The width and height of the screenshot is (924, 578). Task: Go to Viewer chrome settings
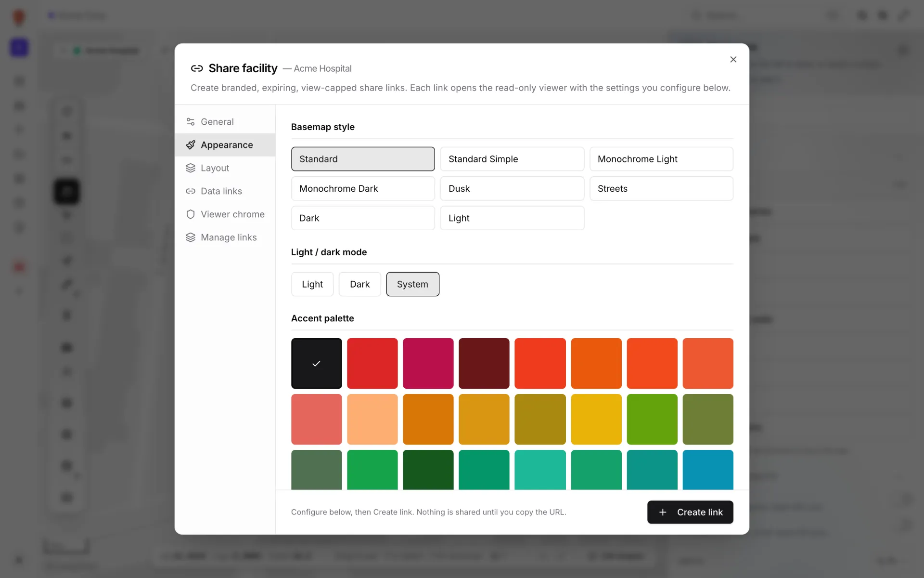point(225,214)
